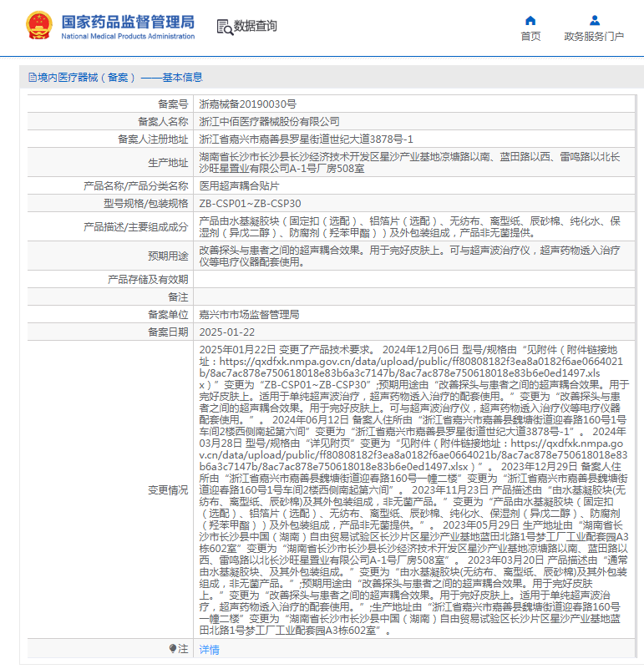
Task: Click the bulb icon next to 注
Action: [172, 648]
